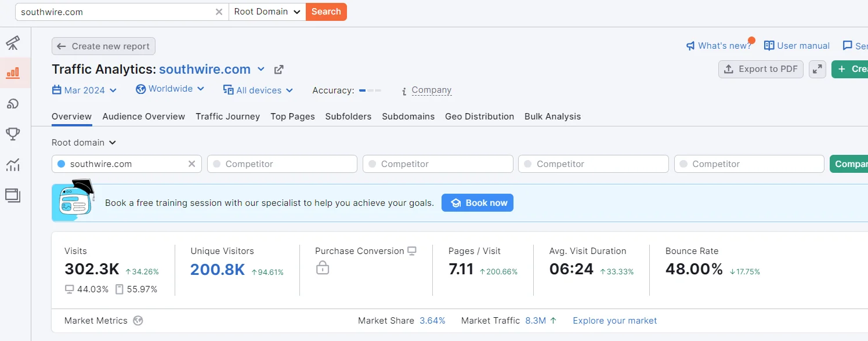Click Export to PDF button

click(761, 69)
